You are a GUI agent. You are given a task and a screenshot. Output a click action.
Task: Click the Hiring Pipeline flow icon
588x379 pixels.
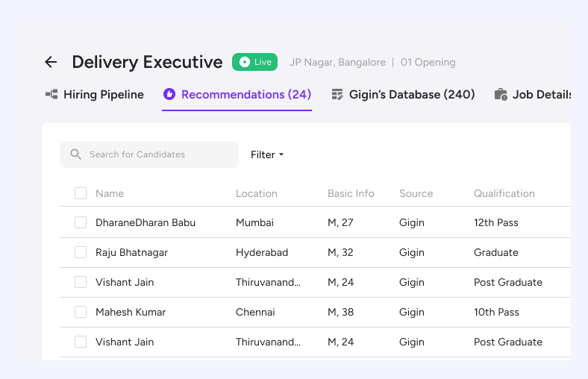(x=51, y=95)
